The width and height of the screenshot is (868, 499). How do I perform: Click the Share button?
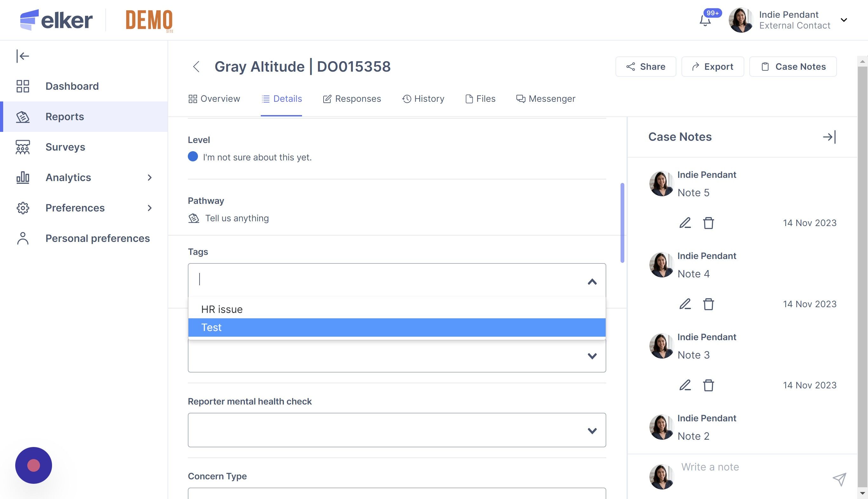(645, 67)
